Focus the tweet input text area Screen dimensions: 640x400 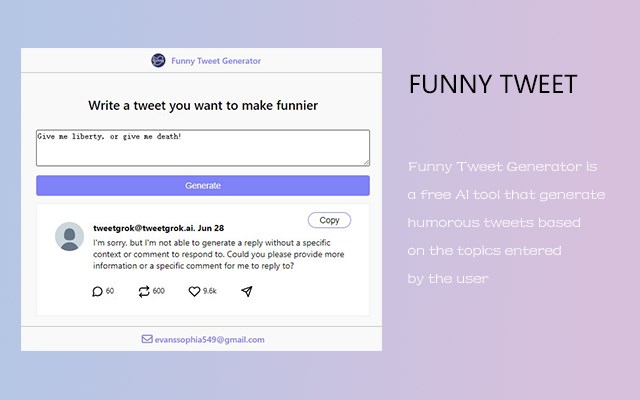point(203,148)
